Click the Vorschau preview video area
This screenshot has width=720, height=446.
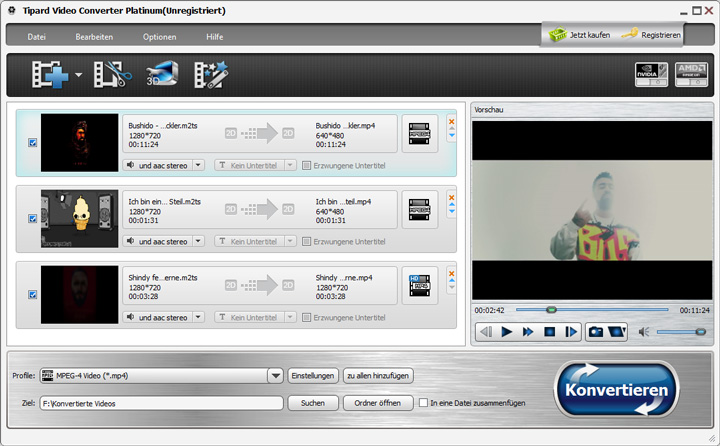click(592, 210)
